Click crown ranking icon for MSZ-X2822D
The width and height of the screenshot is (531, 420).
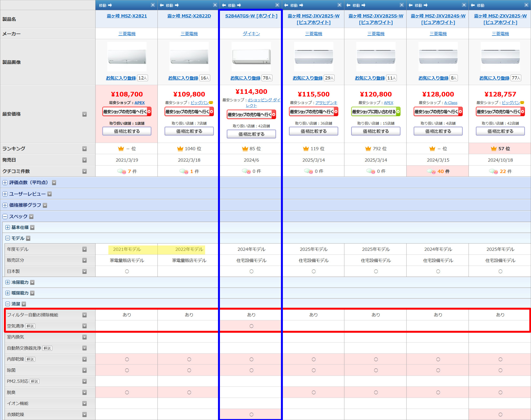pyautogui.click(x=180, y=149)
